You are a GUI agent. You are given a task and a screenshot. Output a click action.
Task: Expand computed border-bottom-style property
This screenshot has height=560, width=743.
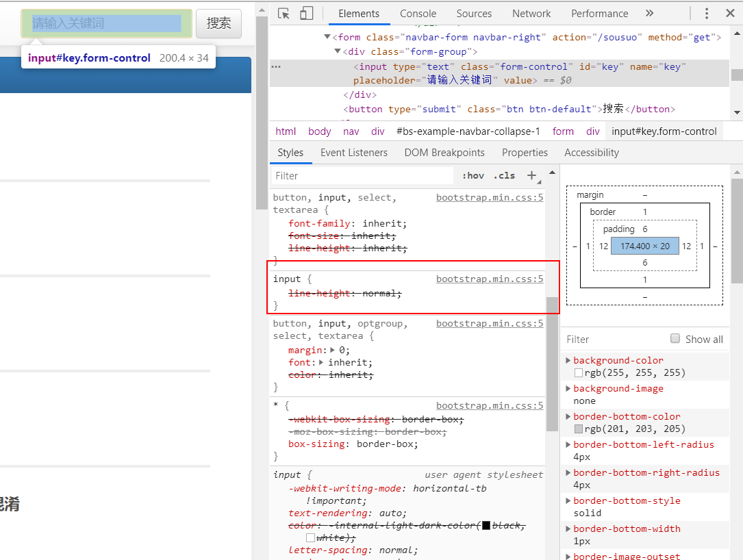pos(568,500)
